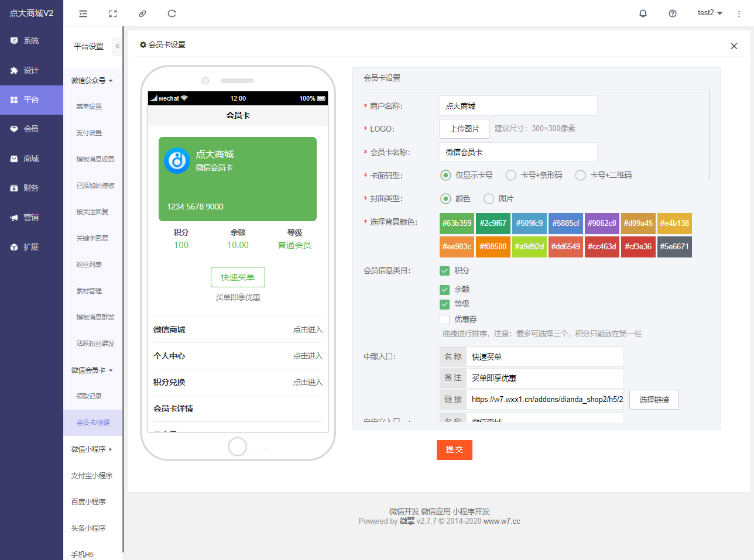Pick the #a9d92d lime color swatch
Viewport: 754px width, 560px height.
point(529,246)
